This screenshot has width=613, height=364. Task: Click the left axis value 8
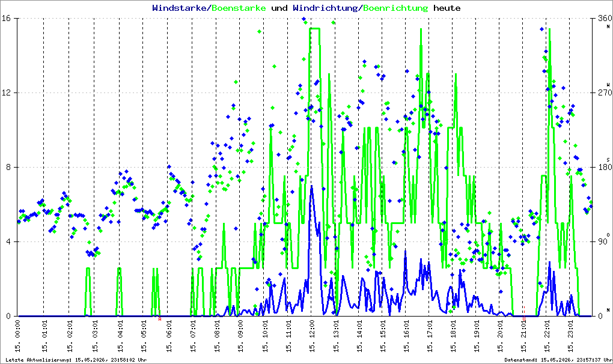(x=8, y=167)
